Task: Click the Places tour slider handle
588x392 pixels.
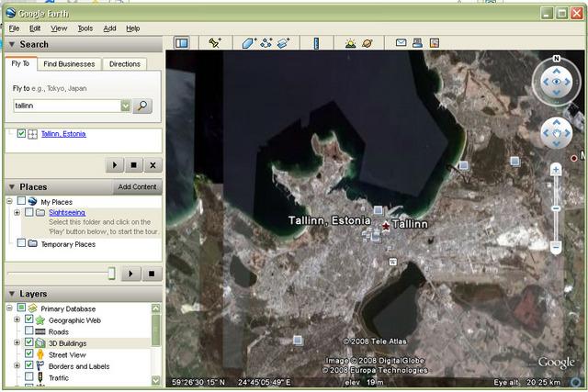Action: [x=111, y=274]
